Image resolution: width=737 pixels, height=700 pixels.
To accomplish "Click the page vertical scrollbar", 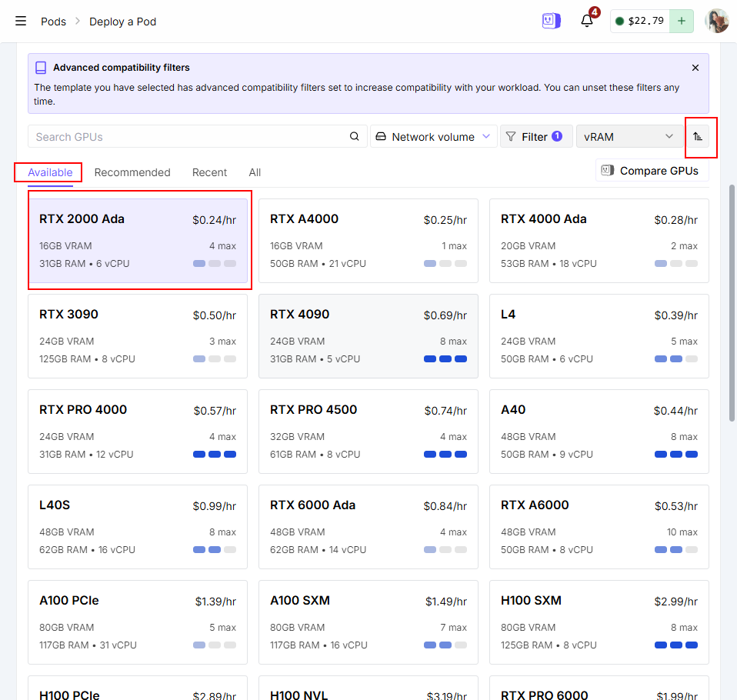I will tap(732, 303).
